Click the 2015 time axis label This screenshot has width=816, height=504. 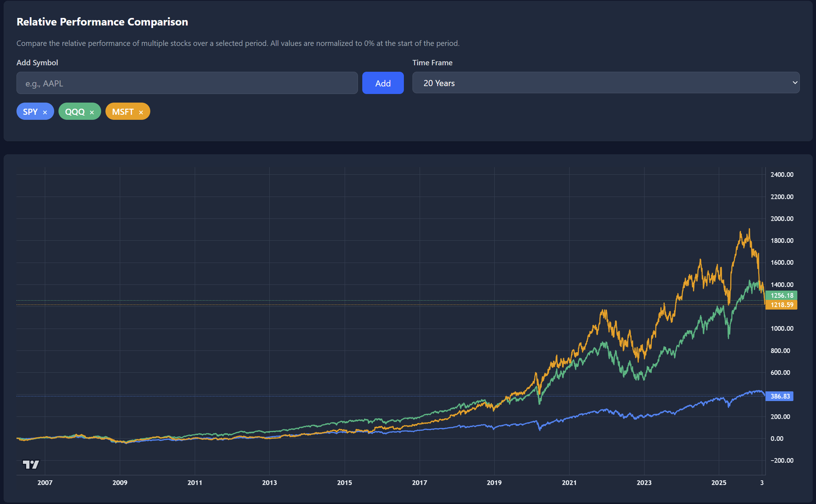[344, 482]
